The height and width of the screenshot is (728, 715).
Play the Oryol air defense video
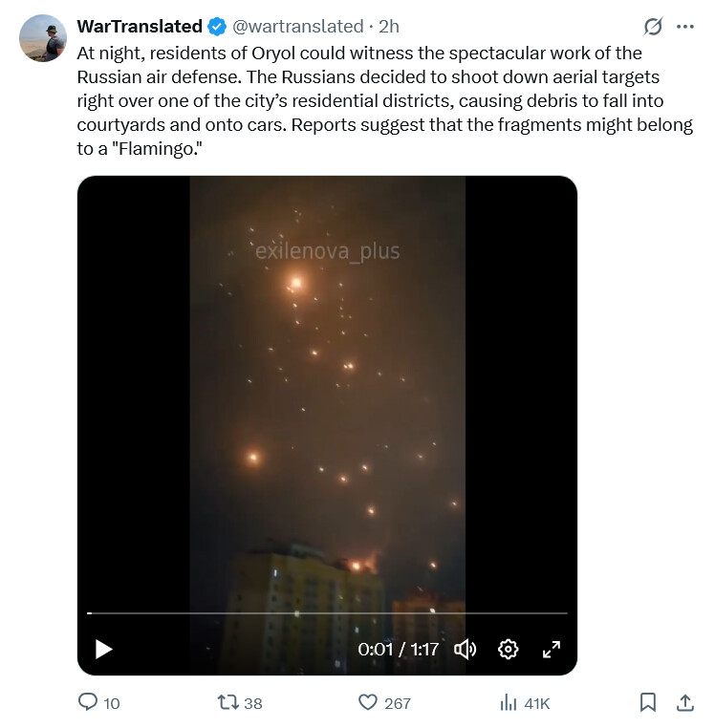104,650
